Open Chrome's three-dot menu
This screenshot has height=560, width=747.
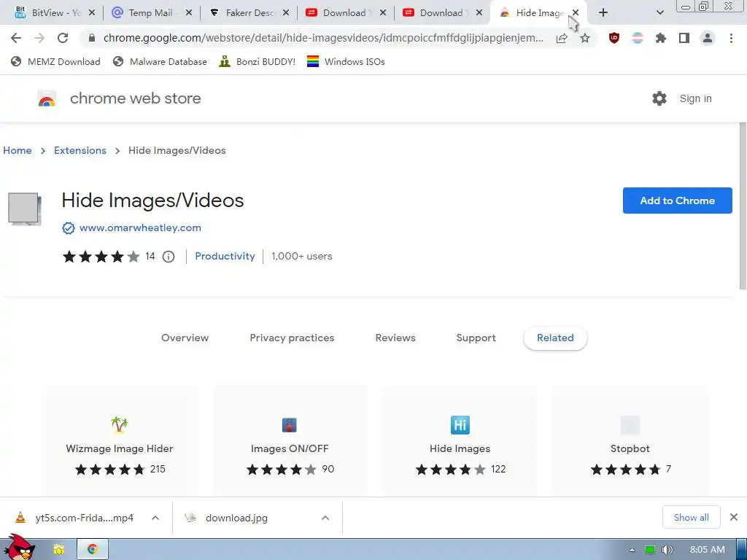pyautogui.click(x=731, y=38)
